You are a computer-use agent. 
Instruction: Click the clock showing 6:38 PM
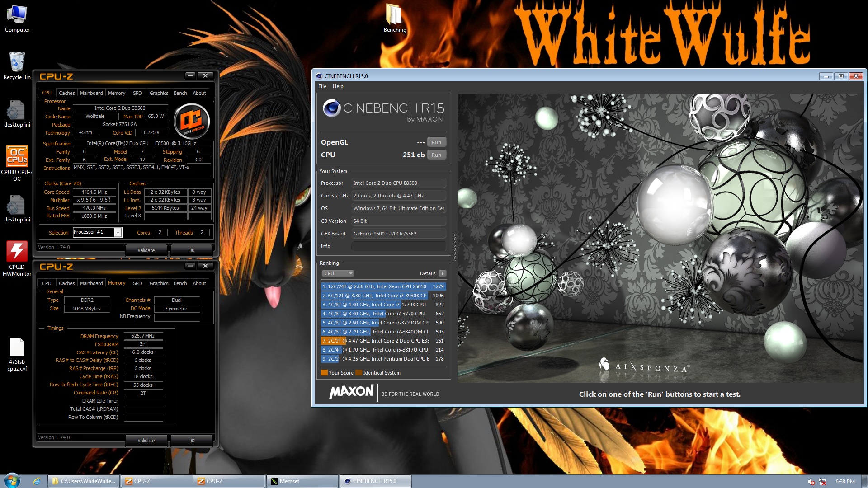tap(845, 482)
